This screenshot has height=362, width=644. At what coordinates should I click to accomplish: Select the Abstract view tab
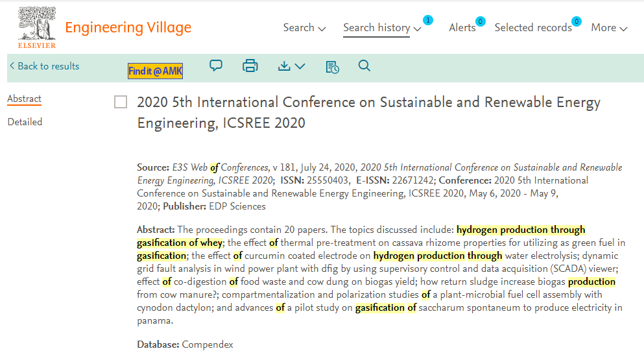(24, 99)
